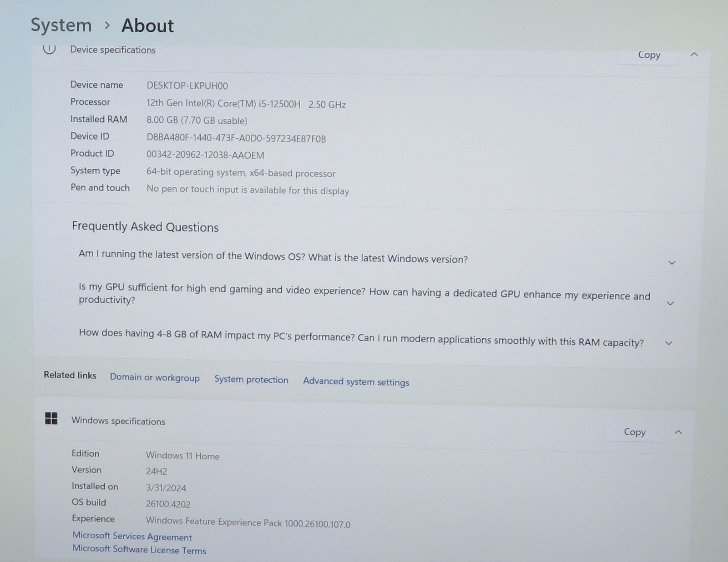Image resolution: width=728 pixels, height=562 pixels.
Task: Click the processor value i5-12500H 2.50 GHz
Action: click(x=246, y=104)
